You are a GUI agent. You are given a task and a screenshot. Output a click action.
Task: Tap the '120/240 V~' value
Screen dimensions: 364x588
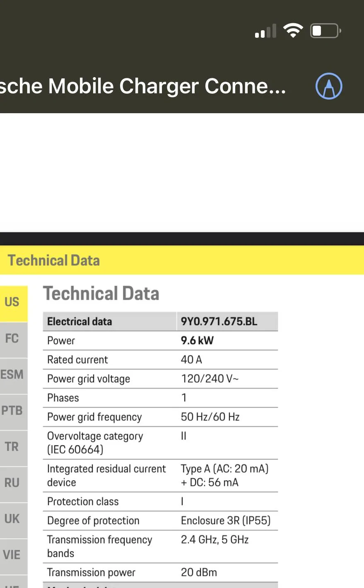point(210,379)
